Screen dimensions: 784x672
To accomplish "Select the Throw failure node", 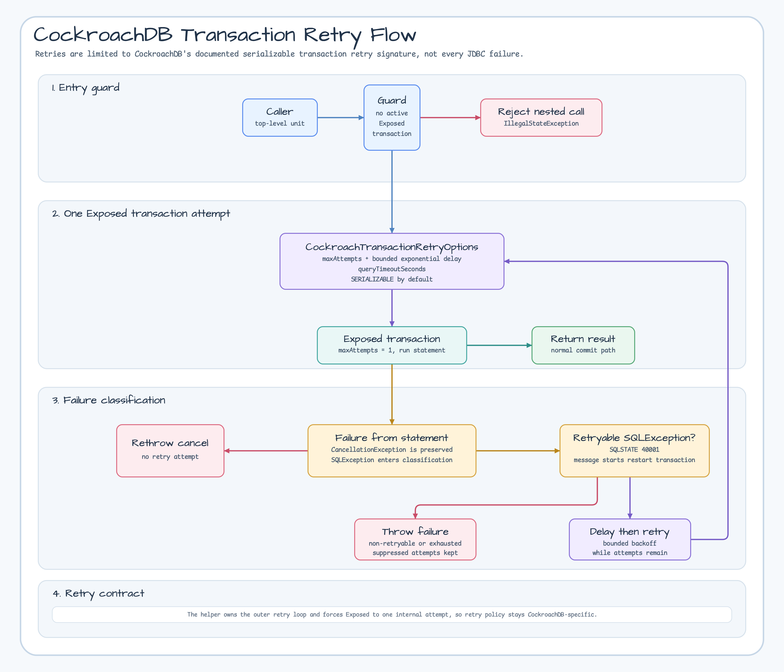I will coord(415,539).
